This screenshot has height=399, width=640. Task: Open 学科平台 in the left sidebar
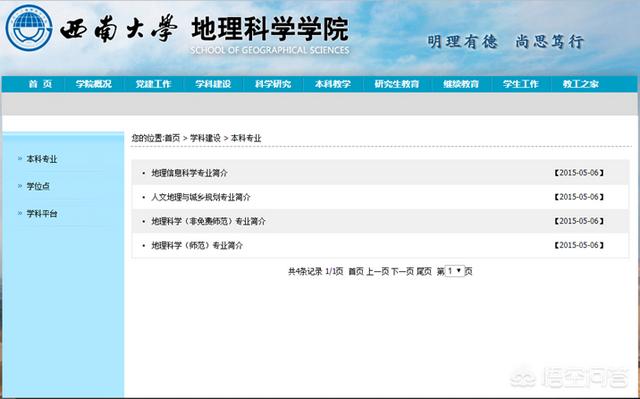[x=42, y=214]
